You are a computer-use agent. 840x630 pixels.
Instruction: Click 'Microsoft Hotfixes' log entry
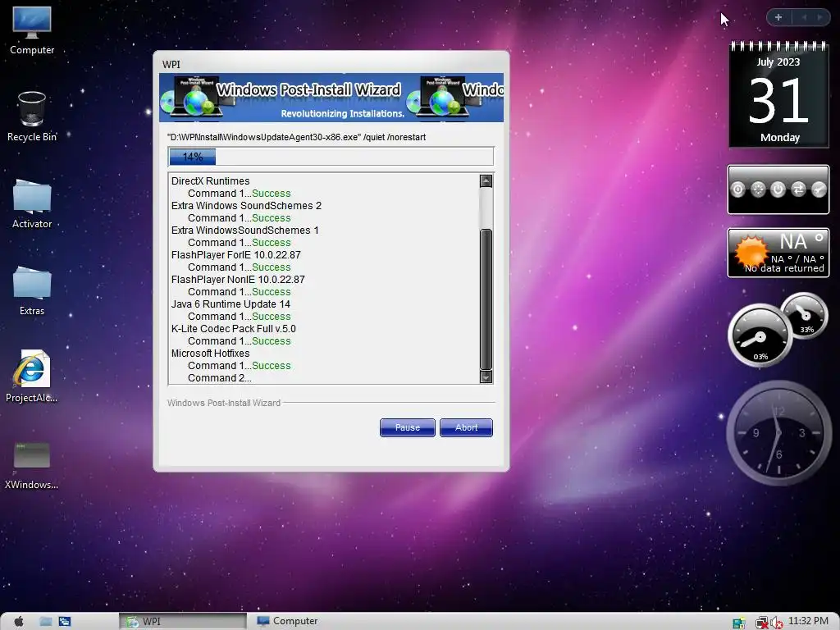tap(211, 354)
